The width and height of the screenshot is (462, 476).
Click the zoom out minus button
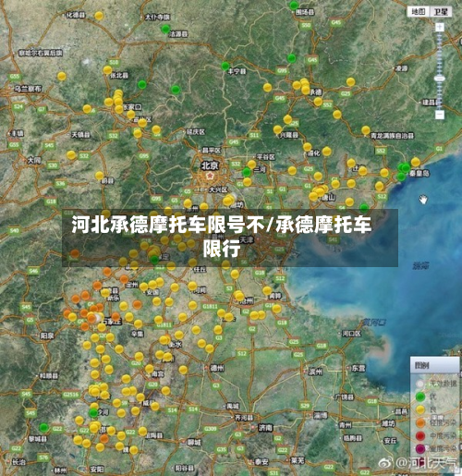pos(440,115)
